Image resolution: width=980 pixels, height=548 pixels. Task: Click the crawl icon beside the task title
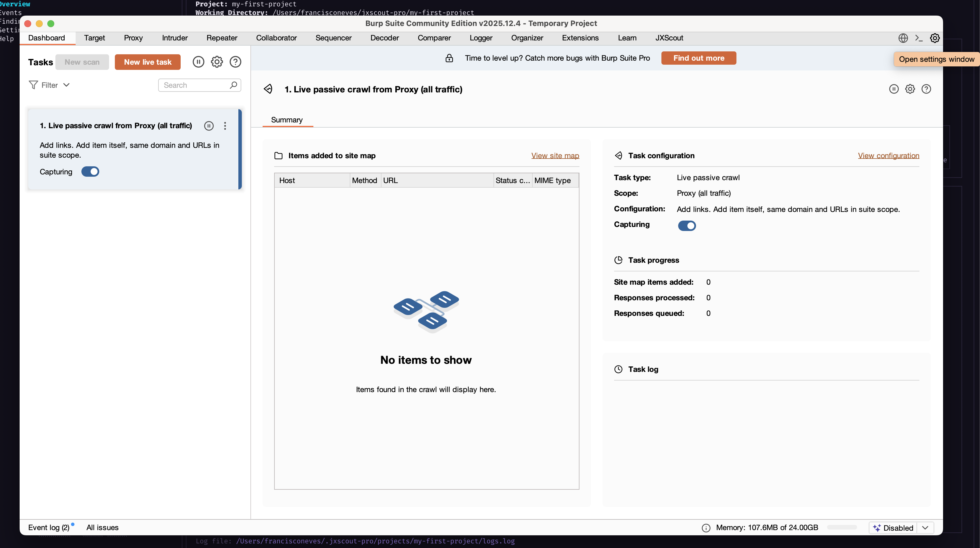coord(268,89)
